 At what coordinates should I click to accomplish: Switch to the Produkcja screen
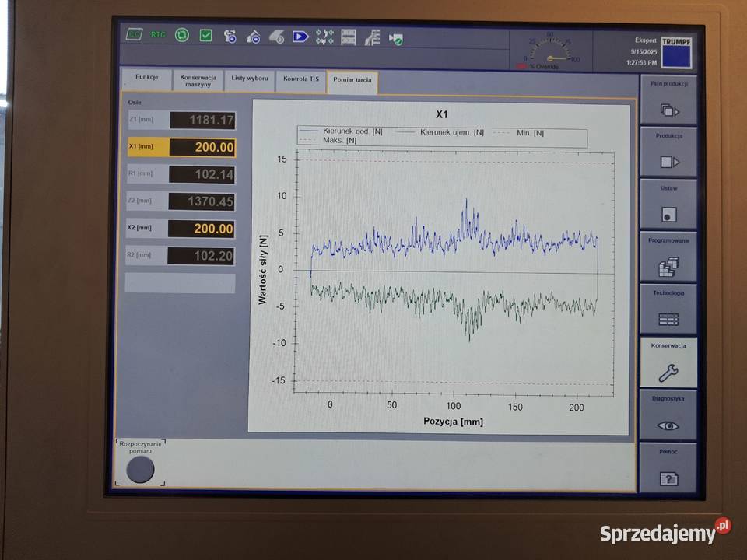pyautogui.click(x=668, y=152)
